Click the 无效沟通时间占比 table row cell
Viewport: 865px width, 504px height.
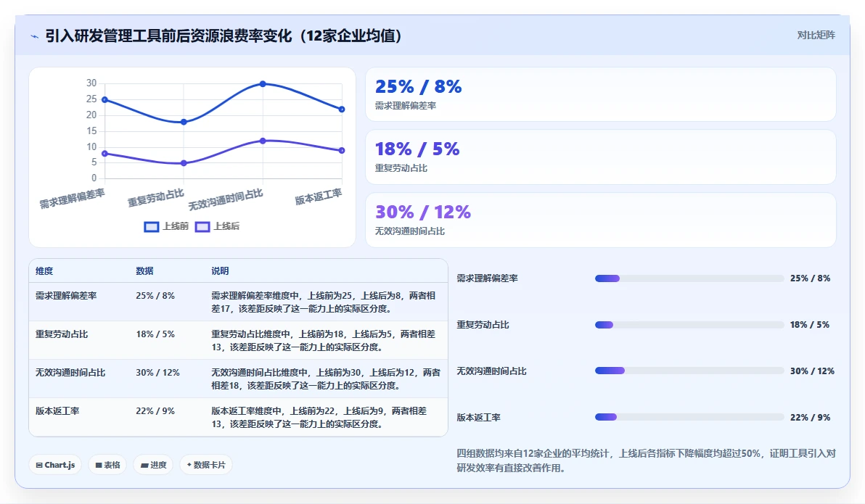click(70, 373)
